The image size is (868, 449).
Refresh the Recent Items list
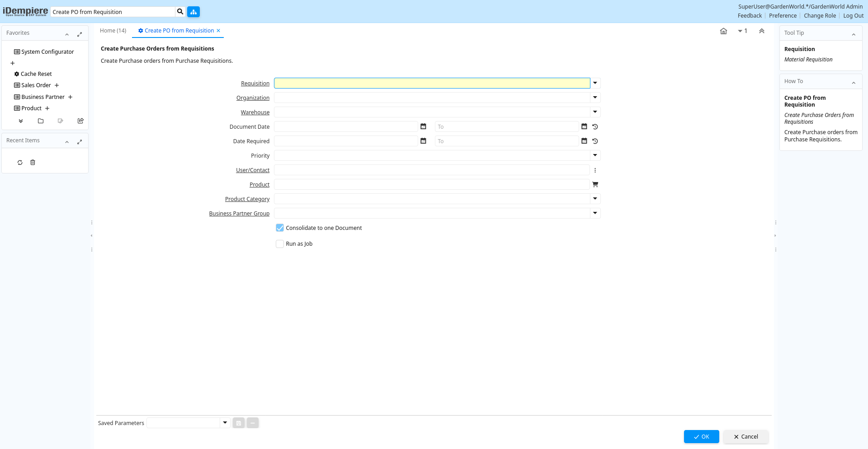point(20,162)
